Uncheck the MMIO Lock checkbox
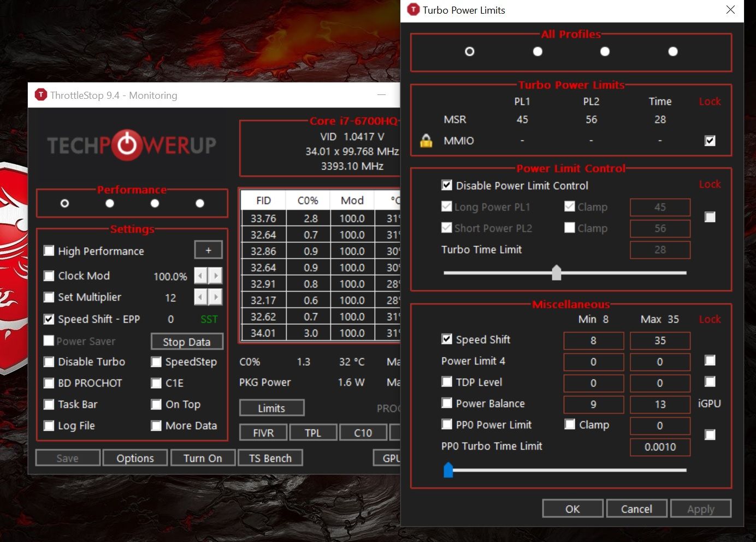The width and height of the screenshot is (756, 542). [710, 141]
